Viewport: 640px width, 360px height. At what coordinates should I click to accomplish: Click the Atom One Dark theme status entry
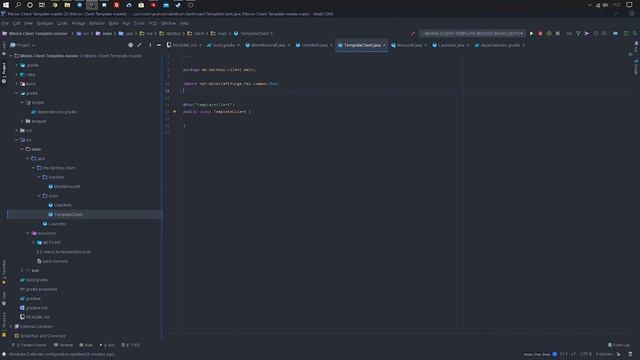click(x=537, y=354)
